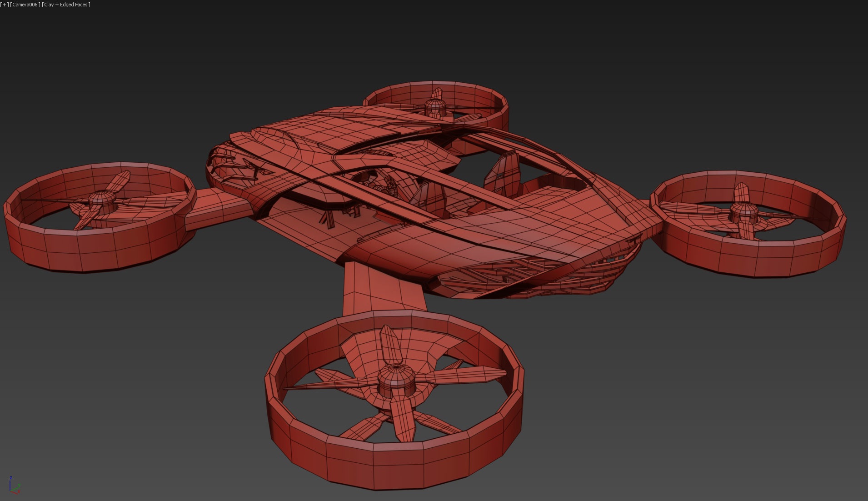Screen dimensions: 868x501
Task: Expand viewport options via [+] label
Action: tap(5, 5)
